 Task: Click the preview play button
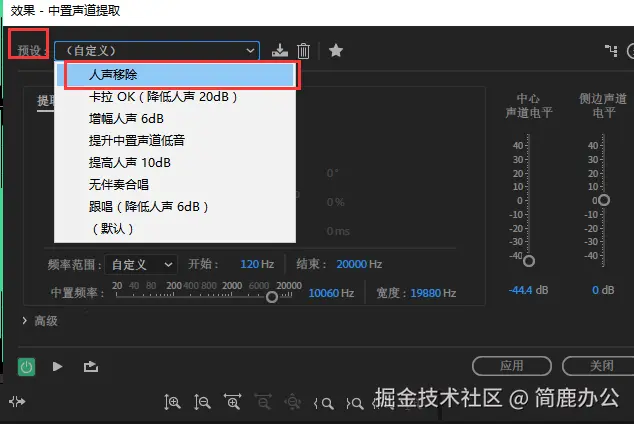[x=57, y=367]
